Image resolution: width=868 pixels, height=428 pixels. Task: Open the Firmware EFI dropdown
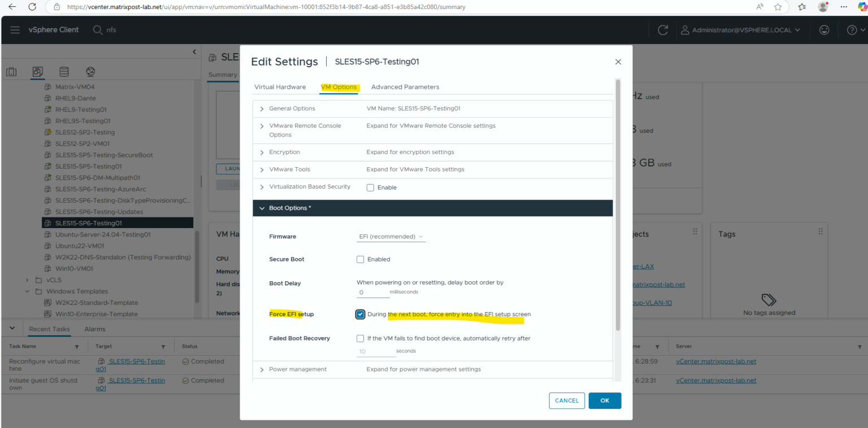[x=391, y=237]
